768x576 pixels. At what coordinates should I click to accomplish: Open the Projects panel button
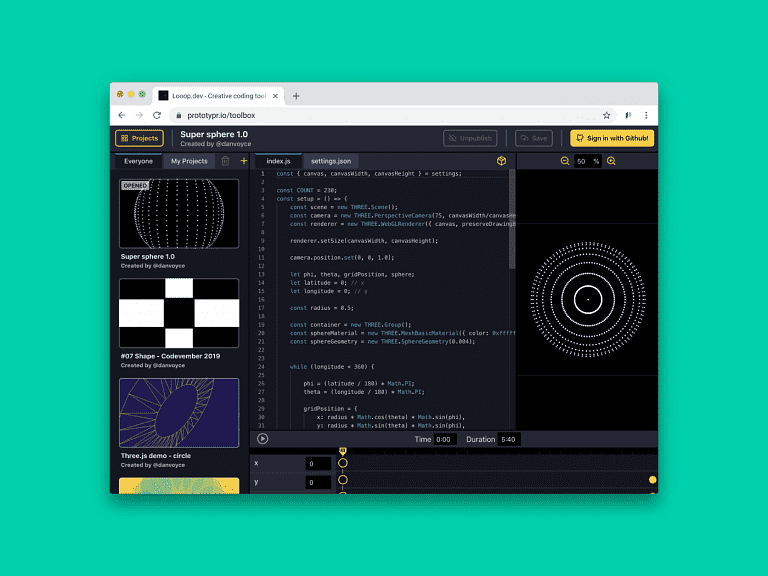pyautogui.click(x=139, y=139)
